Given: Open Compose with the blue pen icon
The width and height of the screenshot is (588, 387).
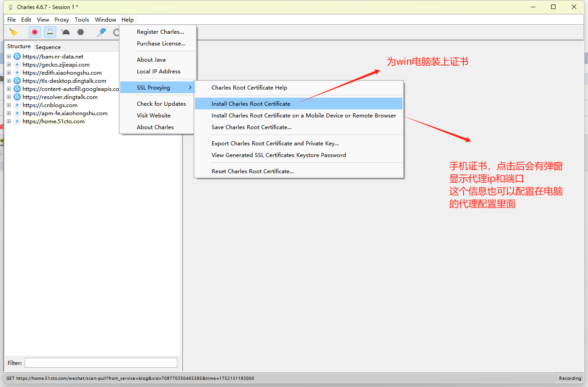Looking at the screenshot, I should (102, 32).
